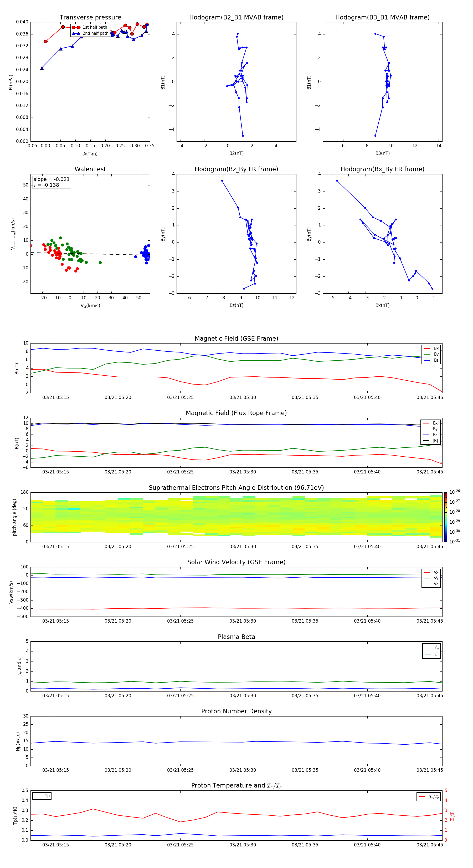Select the 'Hodogram(Bz_By FR frame)' title
The height and width of the screenshot is (868, 473).
[236, 169]
